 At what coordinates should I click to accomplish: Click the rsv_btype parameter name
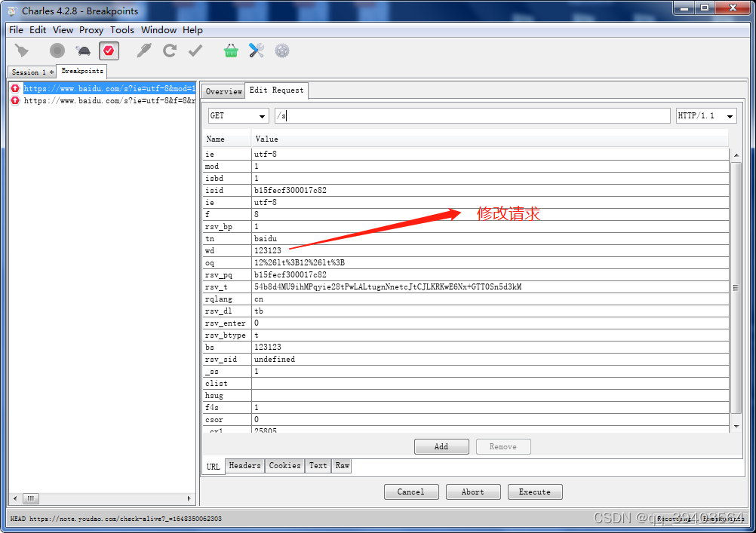click(227, 335)
